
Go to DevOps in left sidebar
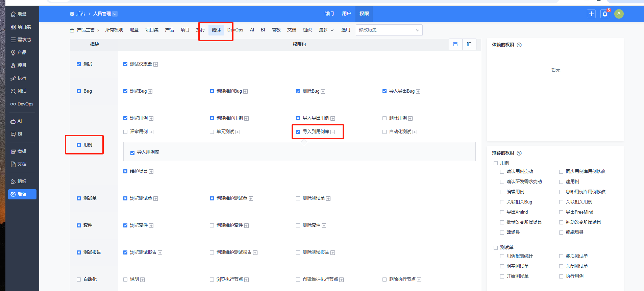pos(22,104)
